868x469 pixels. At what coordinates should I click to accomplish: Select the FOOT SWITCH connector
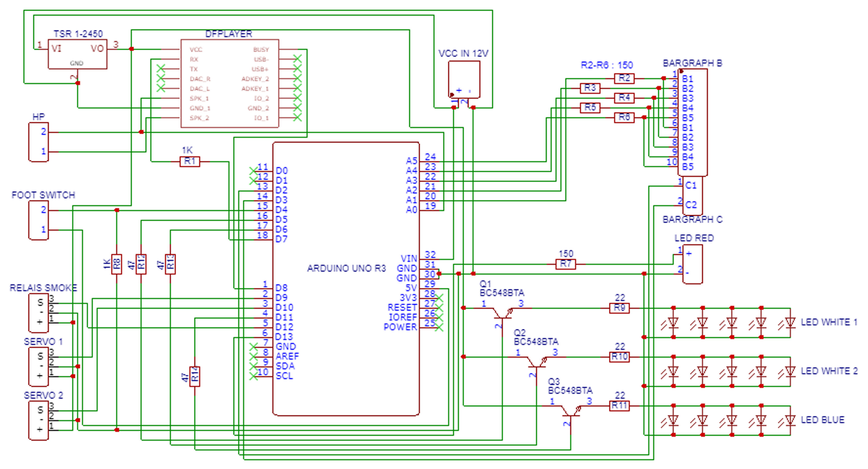tap(38, 220)
